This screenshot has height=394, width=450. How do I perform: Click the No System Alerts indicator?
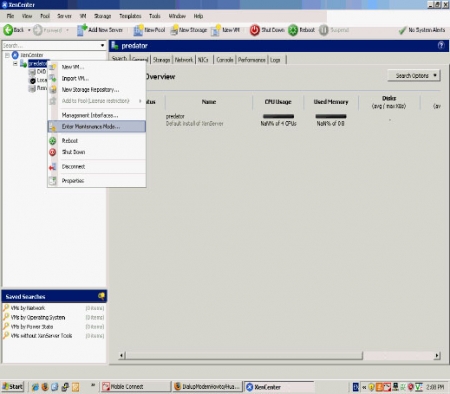[x=422, y=30]
